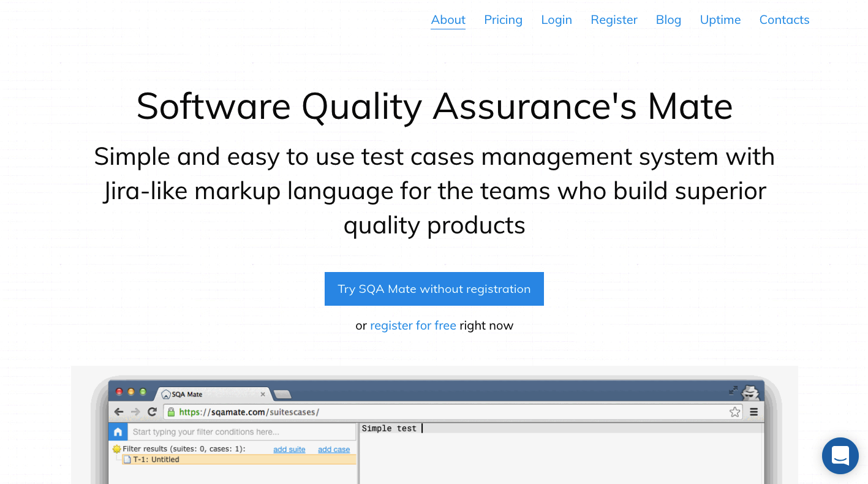Click the Filter results gear icon

click(x=116, y=449)
